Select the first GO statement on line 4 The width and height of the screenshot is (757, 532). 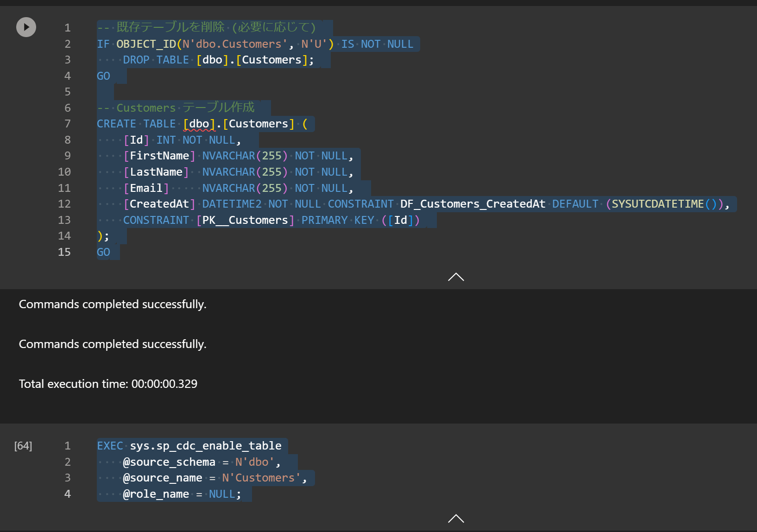pyautogui.click(x=103, y=76)
